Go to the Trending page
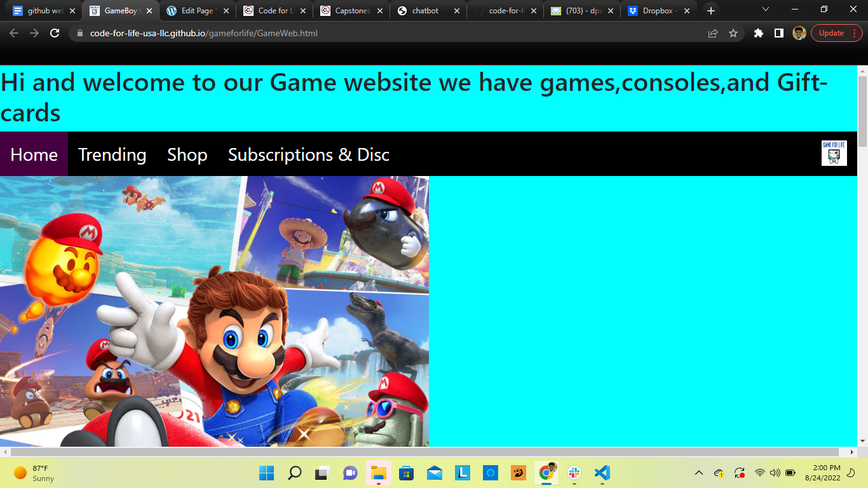The image size is (868, 488). tap(112, 154)
